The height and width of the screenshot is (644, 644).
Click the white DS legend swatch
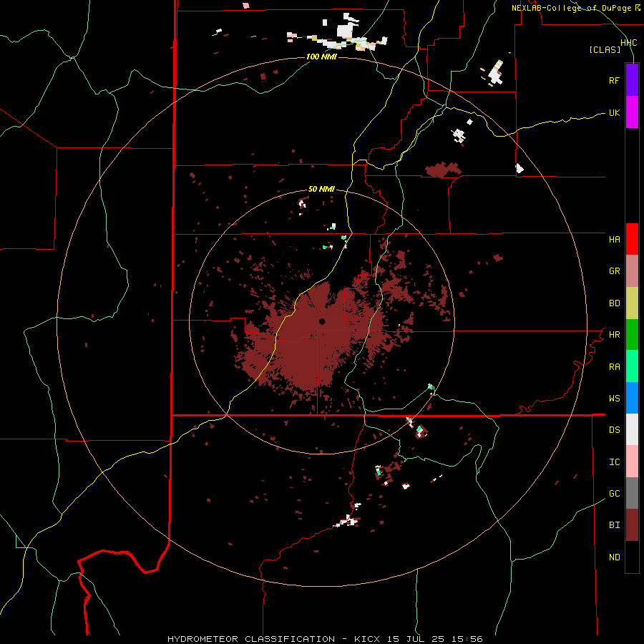click(x=632, y=429)
